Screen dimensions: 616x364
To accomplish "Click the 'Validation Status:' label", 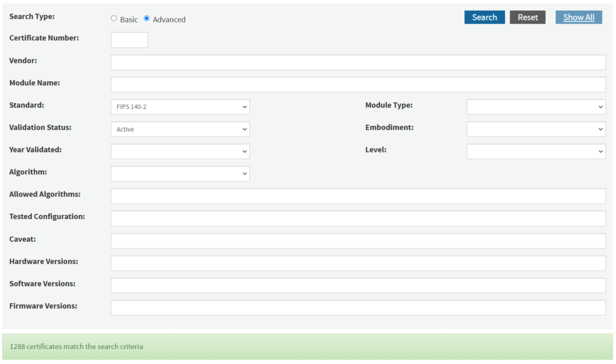I will [40, 128].
